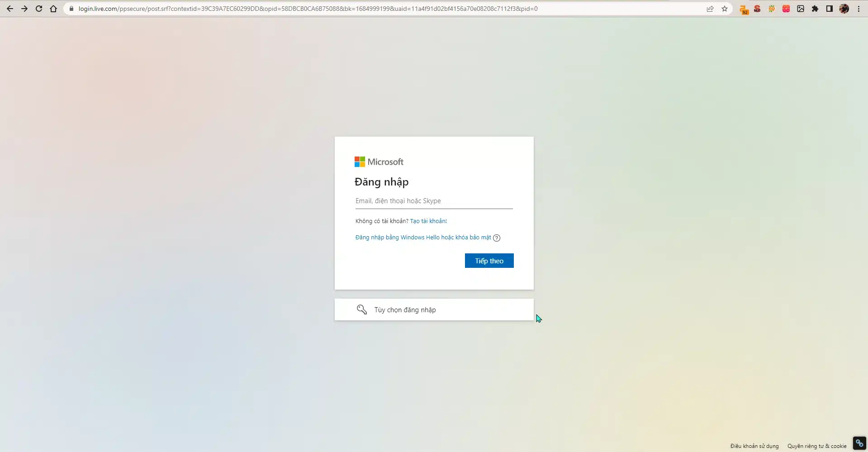Go forward to the next page
The width and height of the screenshot is (868, 452).
[24, 9]
